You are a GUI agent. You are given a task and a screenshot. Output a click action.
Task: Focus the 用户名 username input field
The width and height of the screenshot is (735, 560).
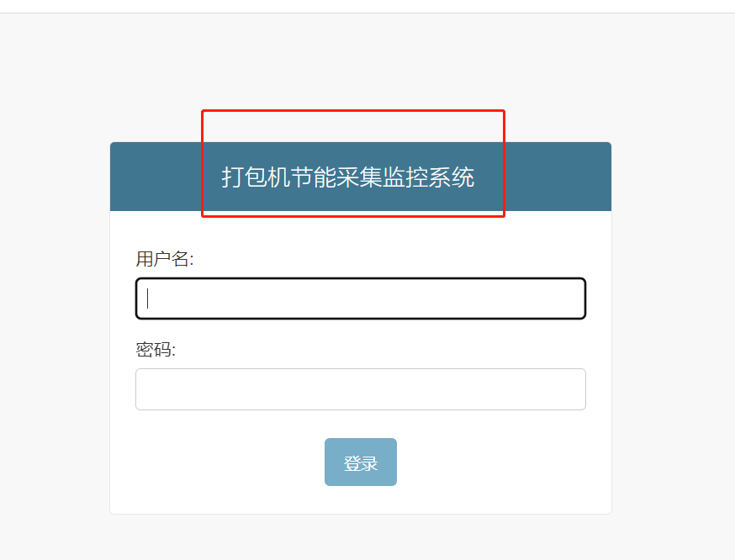click(x=361, y=298)
